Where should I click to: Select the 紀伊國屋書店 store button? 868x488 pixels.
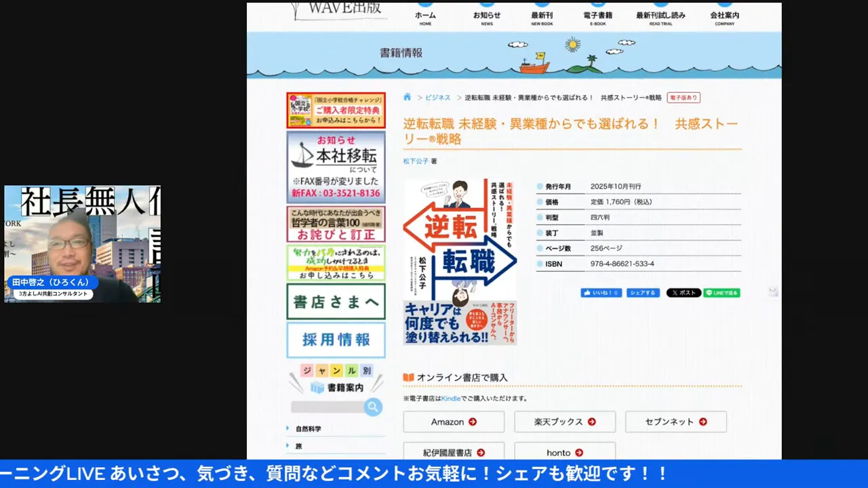coord(454,451)
